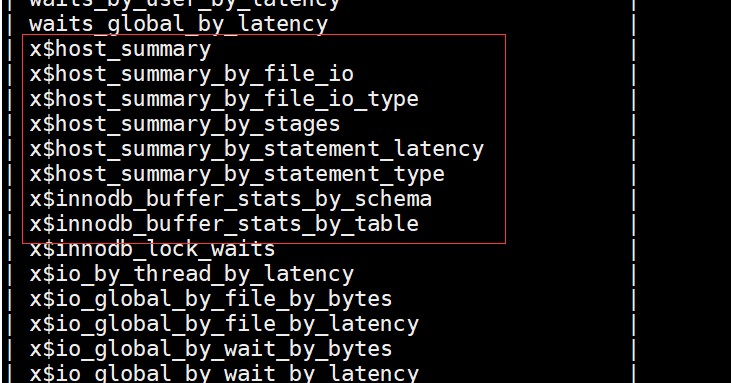Image resolution: width=731 pixels, height=383 pixels.
Task: Click the partially visible waits_by_user_by_latency line
Action: tap(185, 4)
